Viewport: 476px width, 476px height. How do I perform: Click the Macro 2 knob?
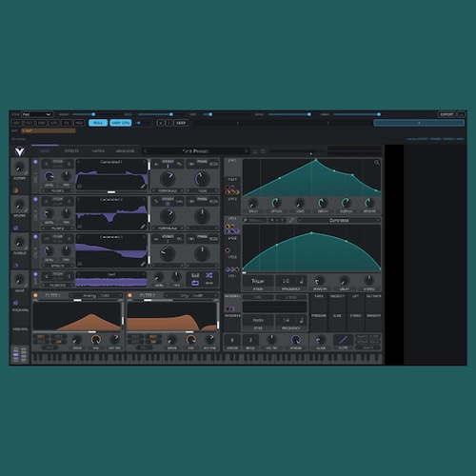[20, 205]
